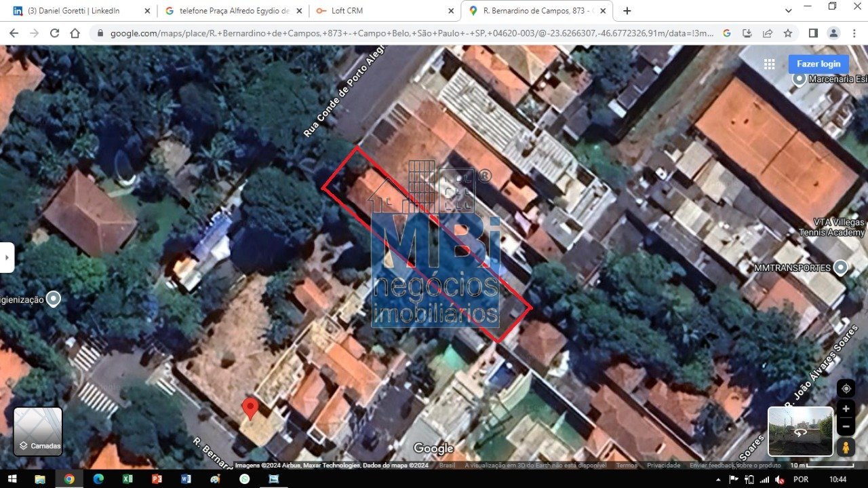Zoom in on the map
The width and height of the screenshot is (868, 488).
(x=846, y=409)
